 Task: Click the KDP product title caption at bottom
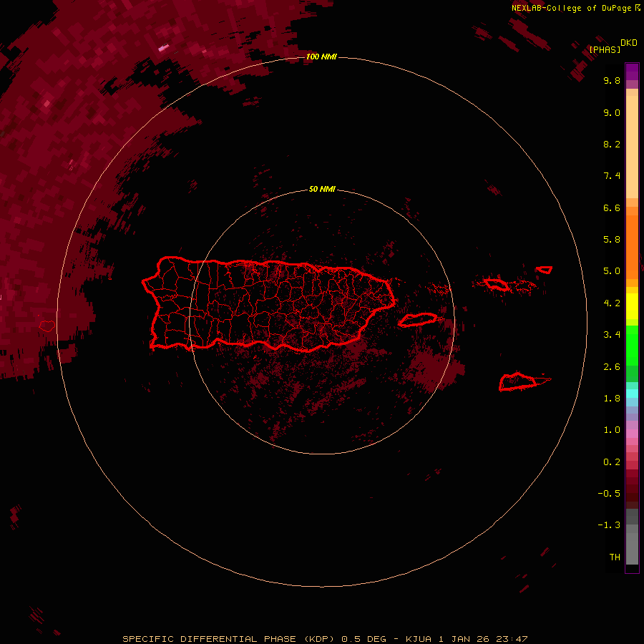pyautogui.click(x=325, y=639)
